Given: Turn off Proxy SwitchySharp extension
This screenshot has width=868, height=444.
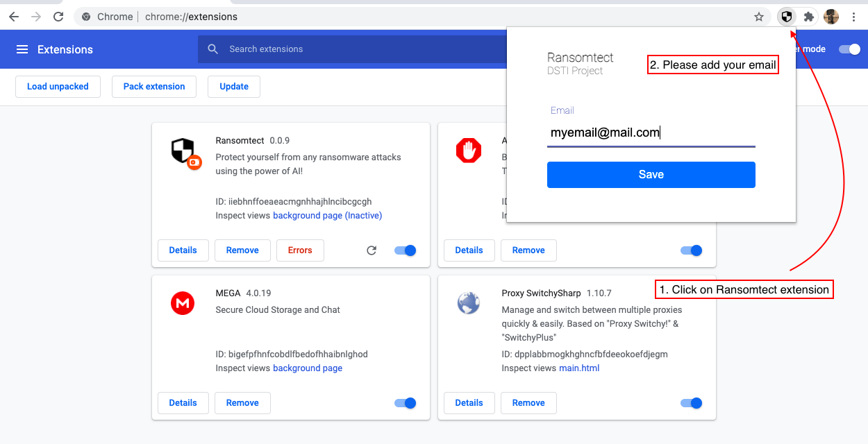Looking at the screenshot, I should (692, 403).
